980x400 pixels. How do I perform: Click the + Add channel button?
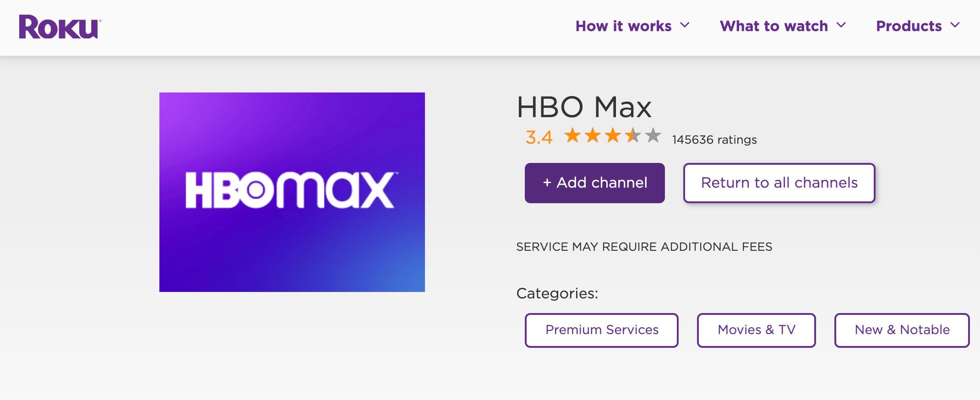pyautogui.click(x=595, y=183)
